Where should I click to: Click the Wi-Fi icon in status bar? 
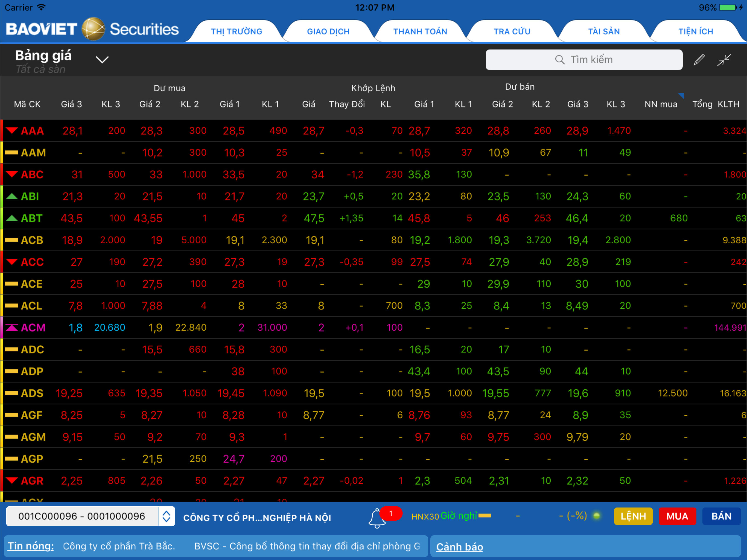tap(41, 7)
